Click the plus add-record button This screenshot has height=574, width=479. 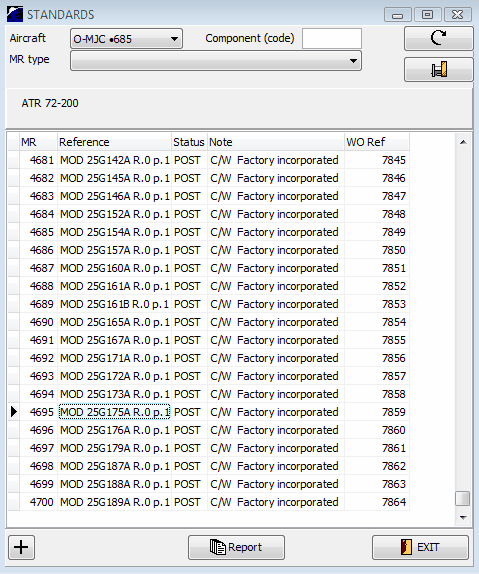tap(21, 547)
